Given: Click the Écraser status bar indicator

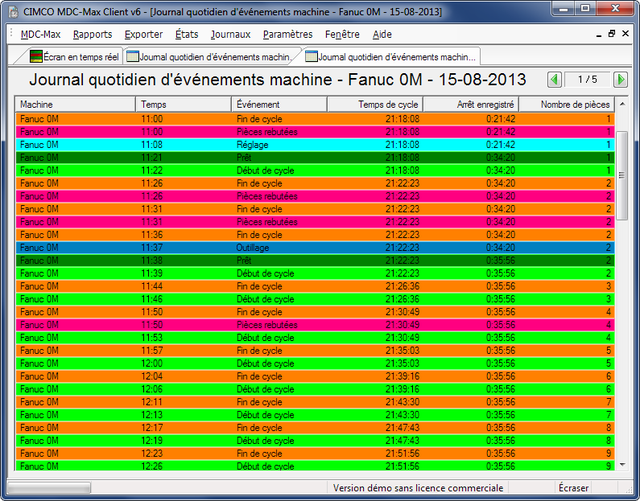Looking at the screenshot, I should [x=573, y=488].
